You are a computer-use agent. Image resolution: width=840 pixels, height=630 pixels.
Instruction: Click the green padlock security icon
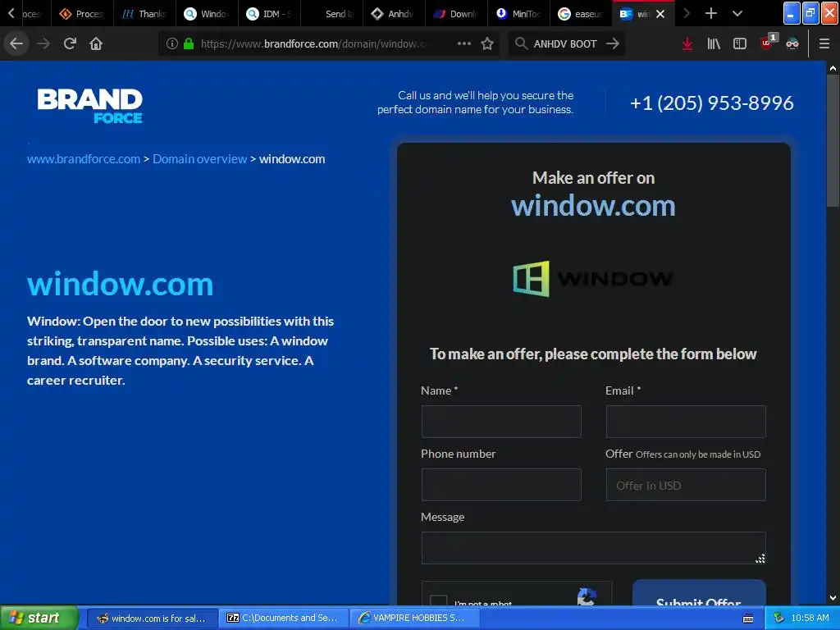click(189, 43)
